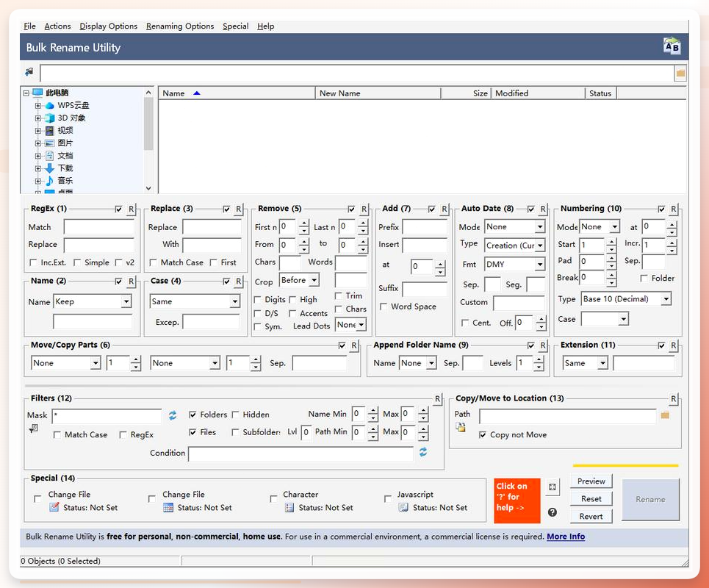Image resolution: width=709 pixels, height=588 pixels.
Task: Select the music note icon in tree
Action: pos(50,181)
